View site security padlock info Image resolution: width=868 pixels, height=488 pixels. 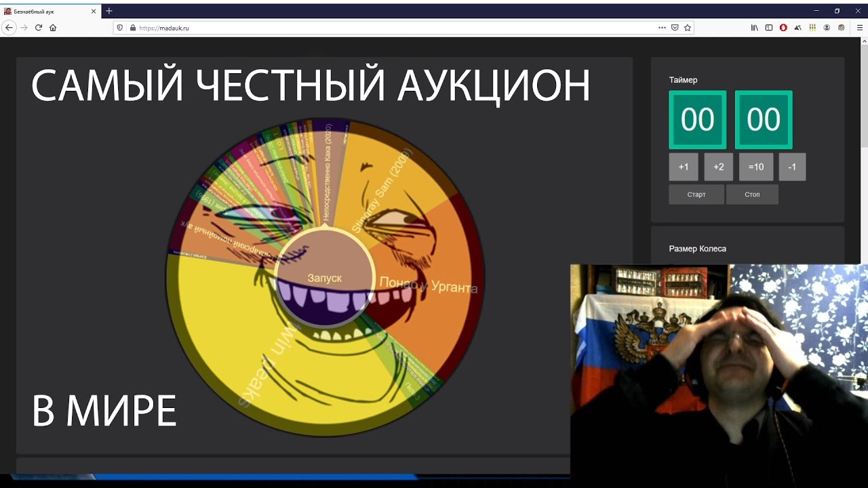coord(132,28)
